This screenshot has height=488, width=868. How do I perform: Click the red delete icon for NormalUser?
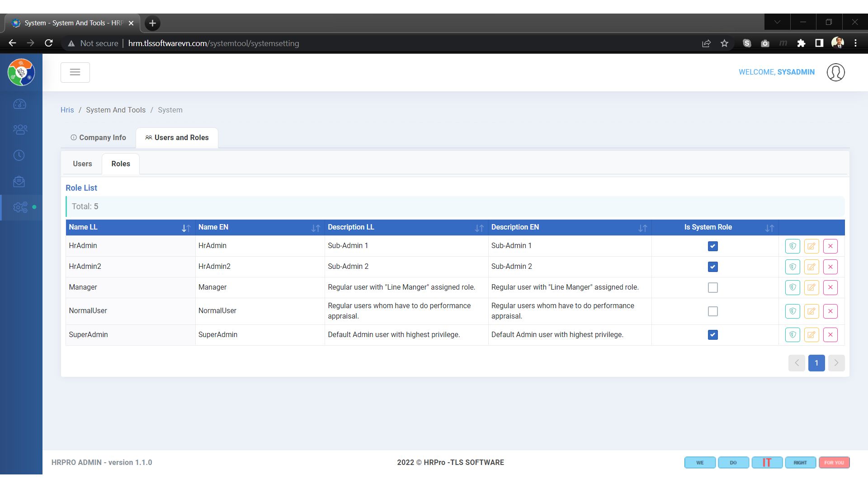(830, 311)
